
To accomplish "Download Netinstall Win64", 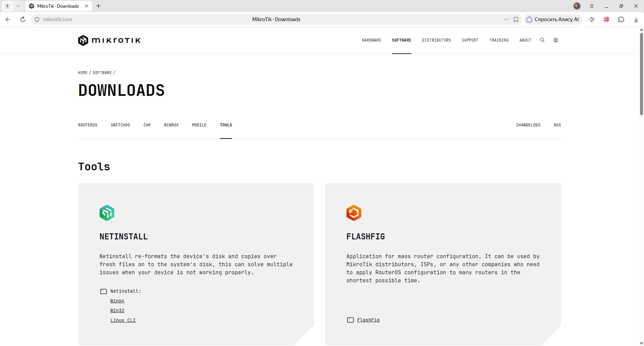I will (117, 301).
